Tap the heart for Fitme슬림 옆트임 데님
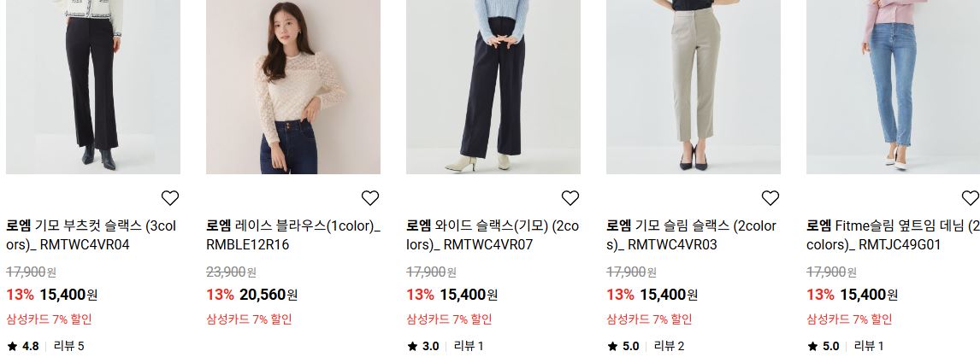Image resolution: width=980 pixels, height=363 pixels. [x=970, y=197]
